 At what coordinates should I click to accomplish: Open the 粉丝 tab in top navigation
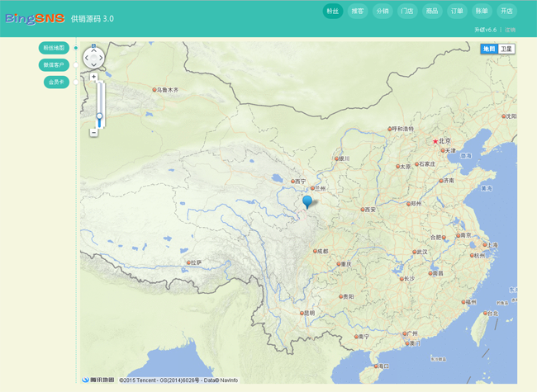tap(333, 12)
